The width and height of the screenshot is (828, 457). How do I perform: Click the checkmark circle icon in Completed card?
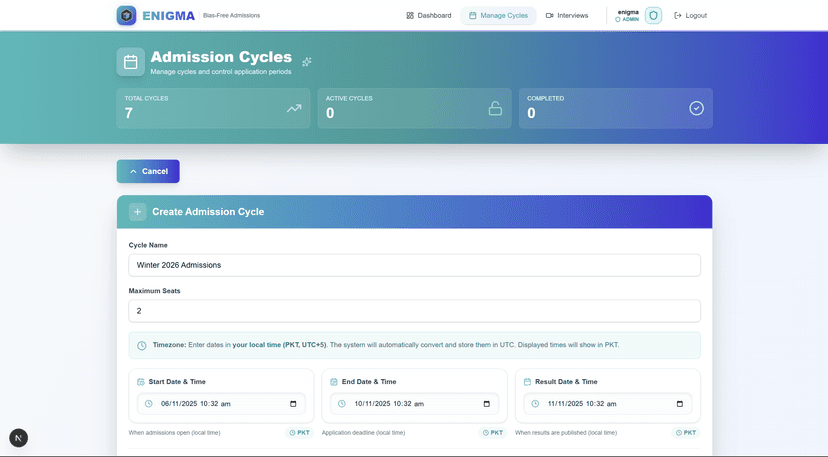point(696,108)
